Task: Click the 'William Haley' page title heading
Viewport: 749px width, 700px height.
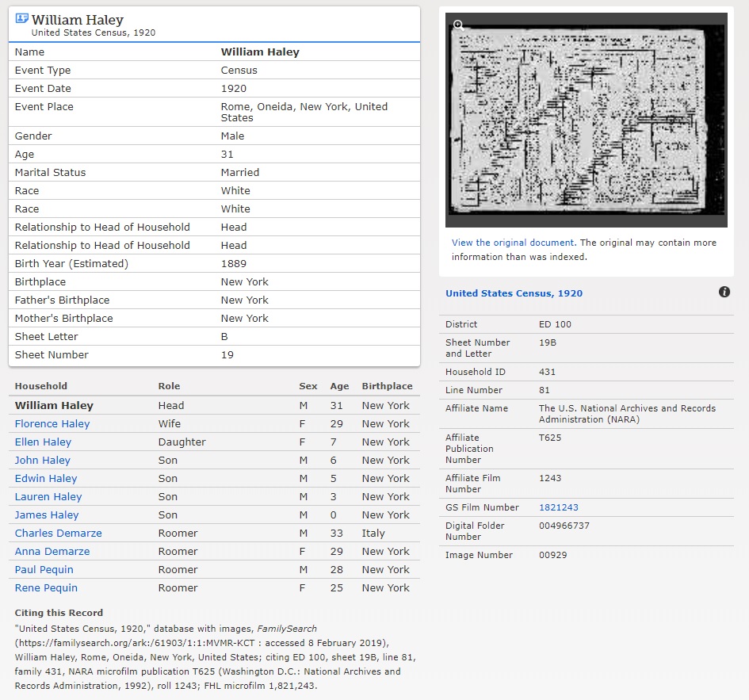Action: (78, 20)
